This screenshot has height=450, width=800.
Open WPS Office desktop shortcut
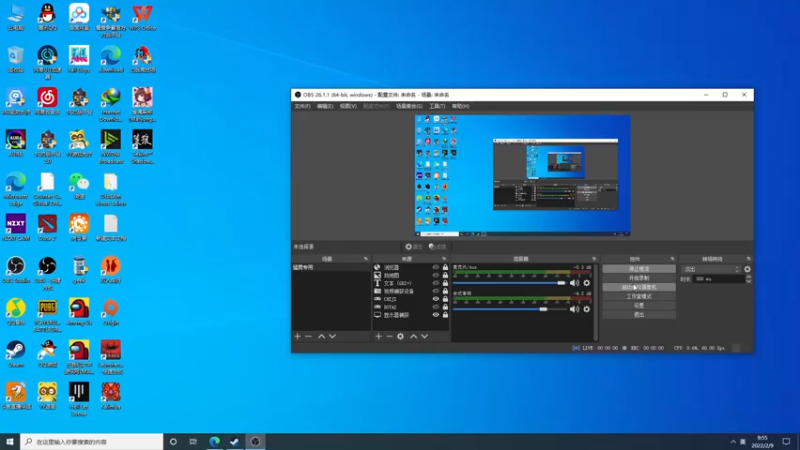coord(142,17)
